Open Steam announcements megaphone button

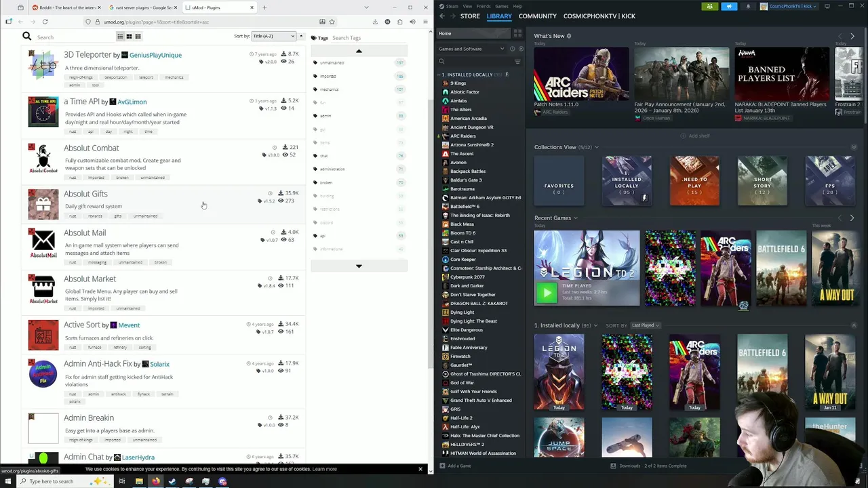point(729,6)
